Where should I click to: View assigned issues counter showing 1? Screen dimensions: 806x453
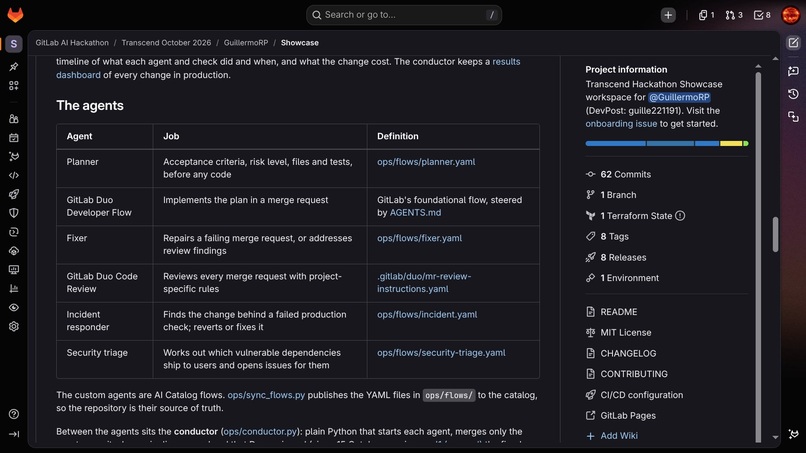(x=706, y=15)
